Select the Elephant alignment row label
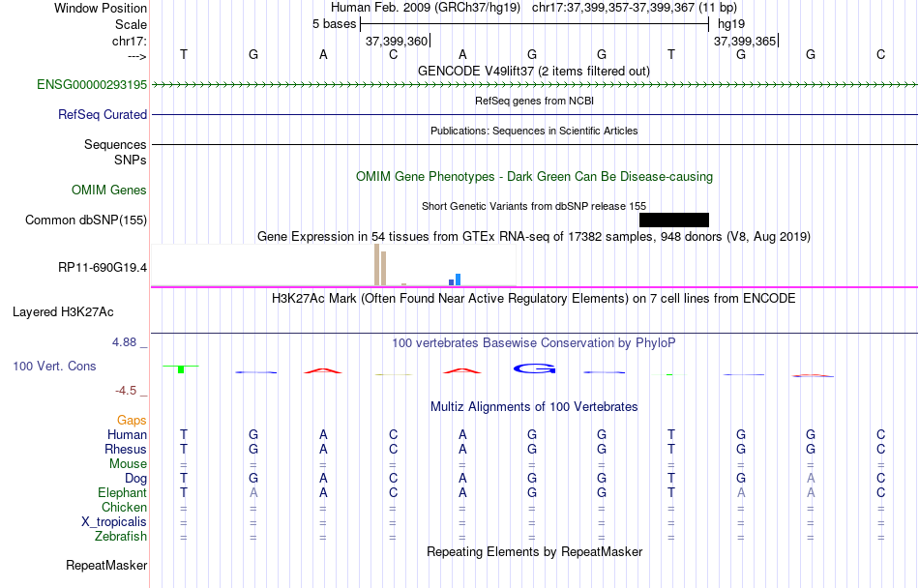Image resolution: width=919 pixels, height=588 pixels. click(123, 492)
